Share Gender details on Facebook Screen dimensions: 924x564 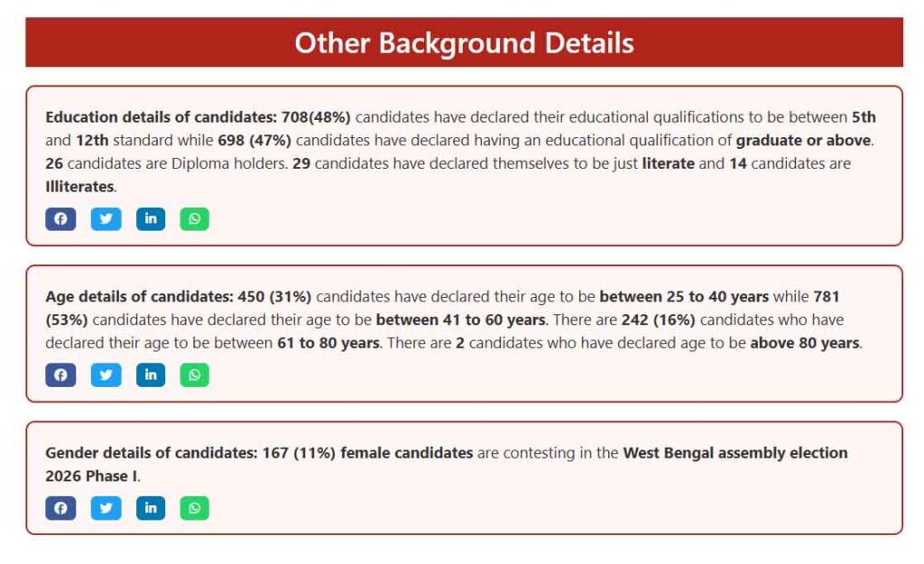pyautogui.click(x=60, y=508)
